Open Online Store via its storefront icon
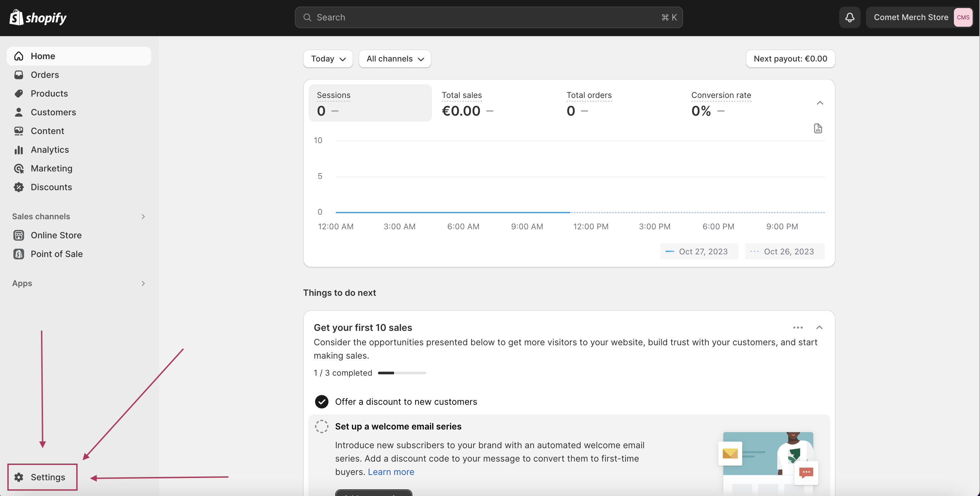This screenshot has width=980, height=496. pos(19,235)
